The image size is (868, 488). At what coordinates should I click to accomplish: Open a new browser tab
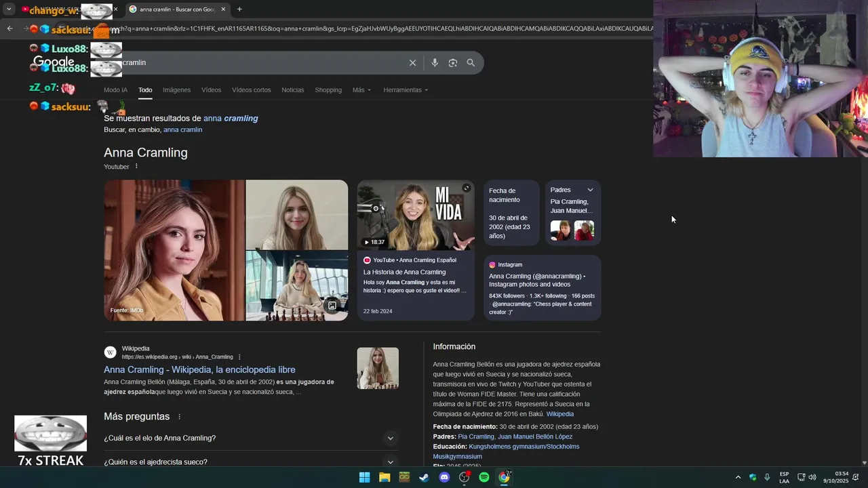pyautogui.click(x=239, y=9)
